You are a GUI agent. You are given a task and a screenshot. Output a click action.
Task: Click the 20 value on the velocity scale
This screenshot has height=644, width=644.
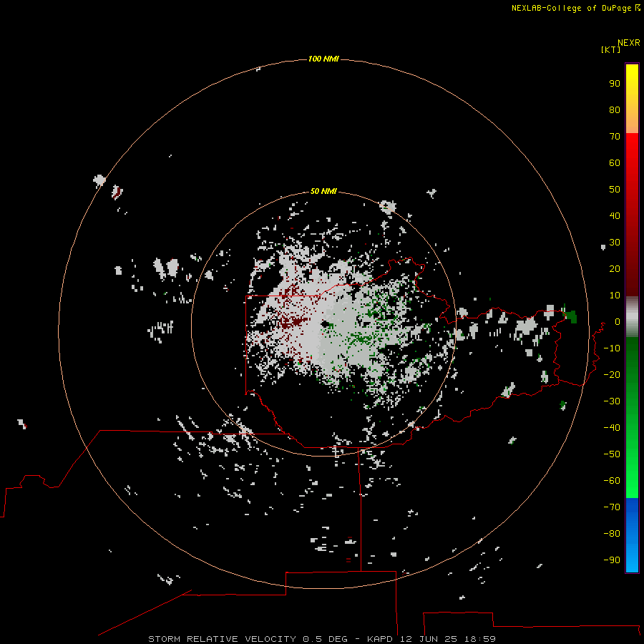click(615, 269)
